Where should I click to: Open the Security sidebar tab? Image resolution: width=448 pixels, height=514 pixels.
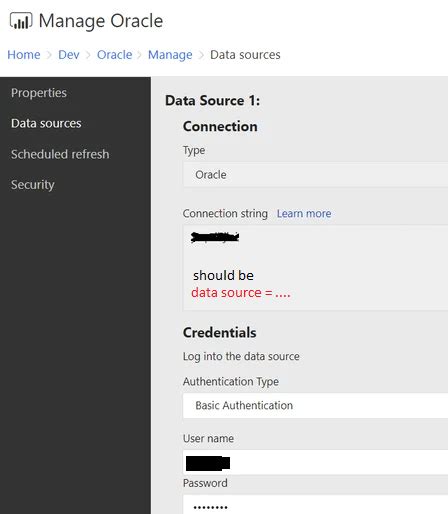33,185
